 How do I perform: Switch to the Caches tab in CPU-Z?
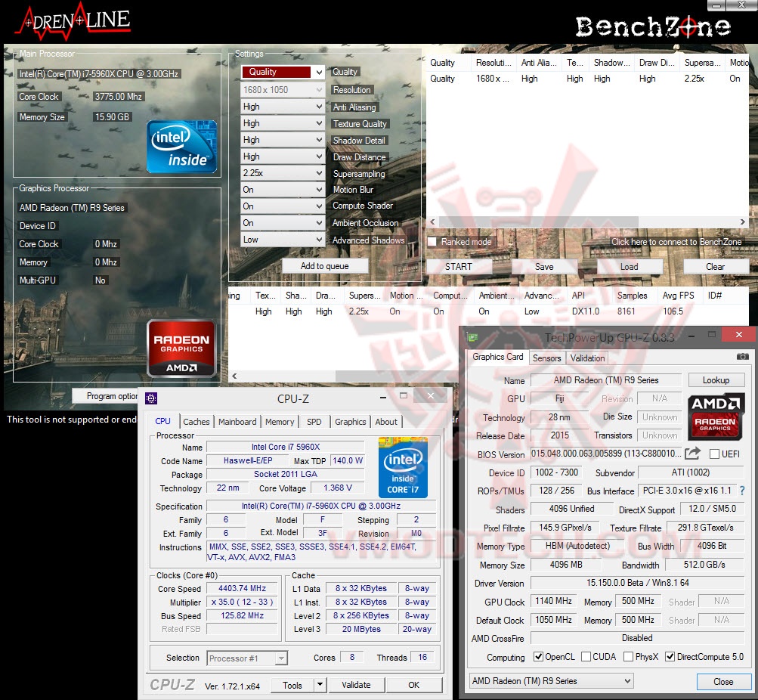(x=196, y=422)
